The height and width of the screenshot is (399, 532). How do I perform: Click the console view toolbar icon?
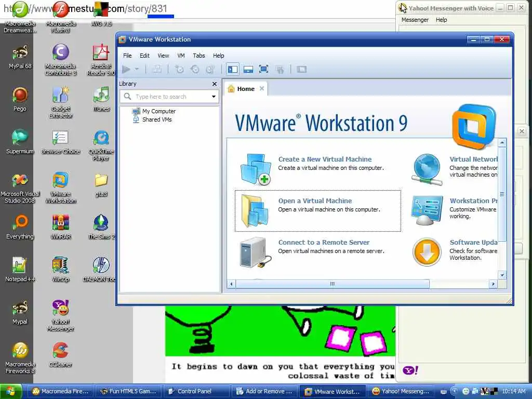(301, 70)
